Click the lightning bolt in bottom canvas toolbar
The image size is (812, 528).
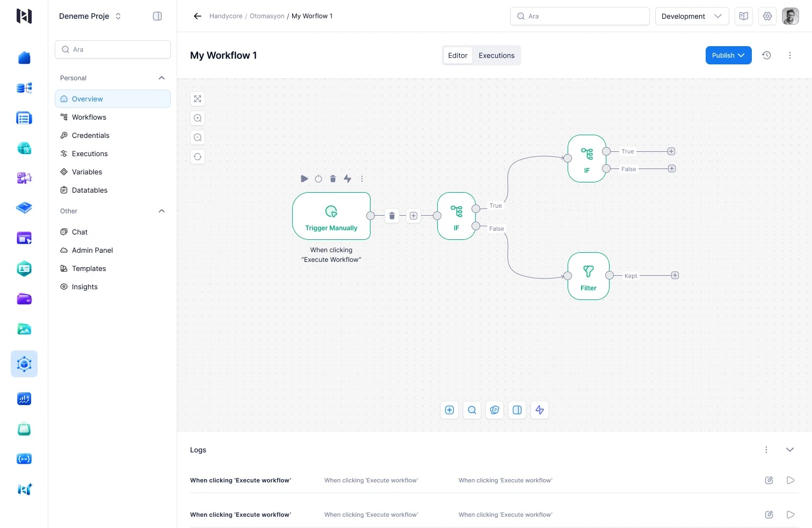pos(540,410)
